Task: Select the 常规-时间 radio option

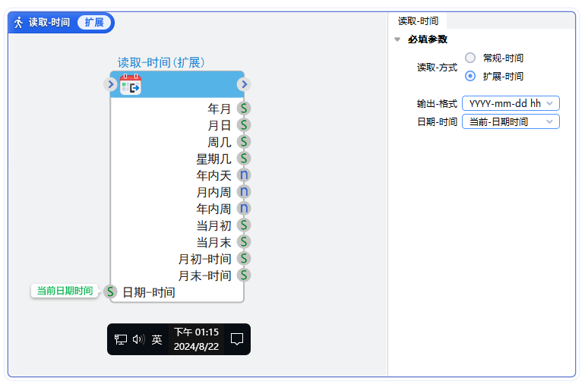Action: pyautogui.click(x=470, y=58)
